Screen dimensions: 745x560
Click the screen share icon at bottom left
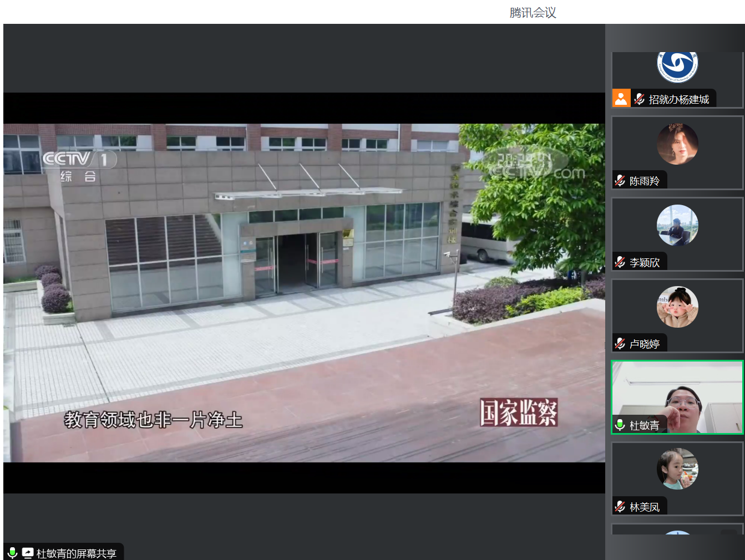coord(28,553)
